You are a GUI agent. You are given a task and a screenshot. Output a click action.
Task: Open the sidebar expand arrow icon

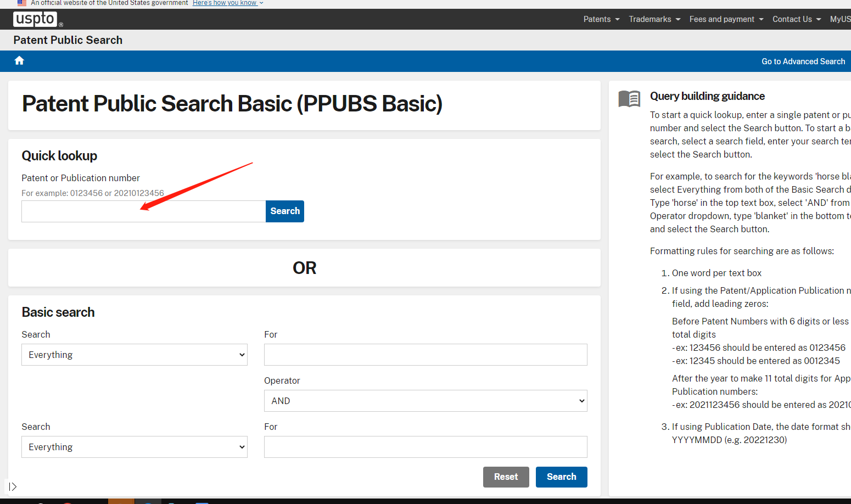coord(13,486)
